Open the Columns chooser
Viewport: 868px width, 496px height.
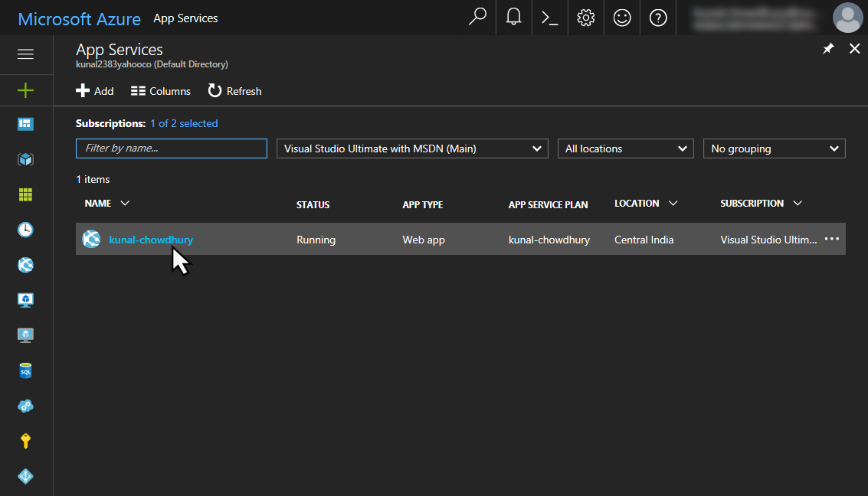coord(161,90)
